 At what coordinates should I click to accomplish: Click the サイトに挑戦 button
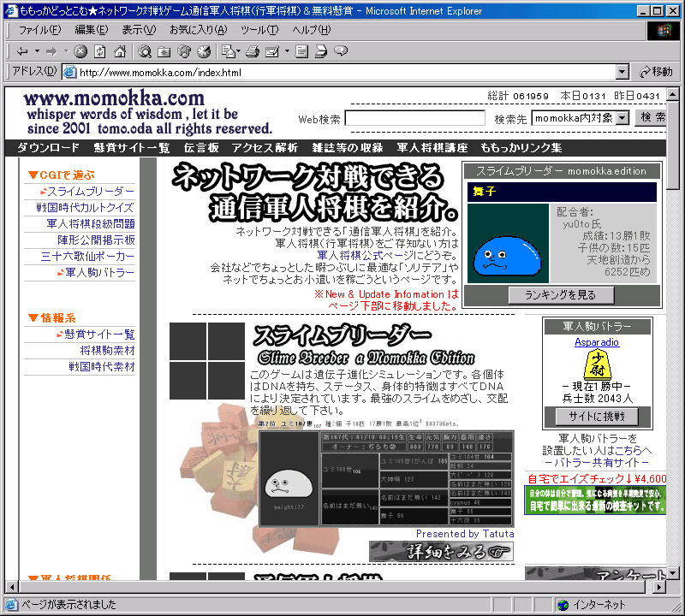[x=597, y=417]
